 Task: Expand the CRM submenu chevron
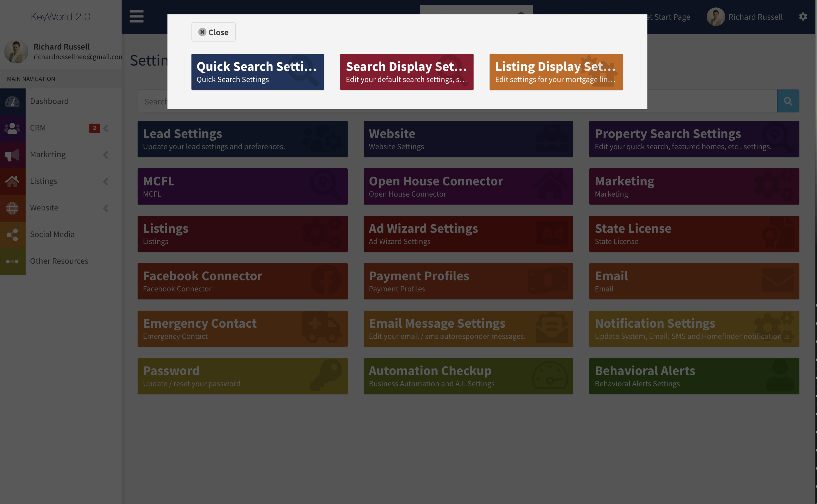coord(106,128)
